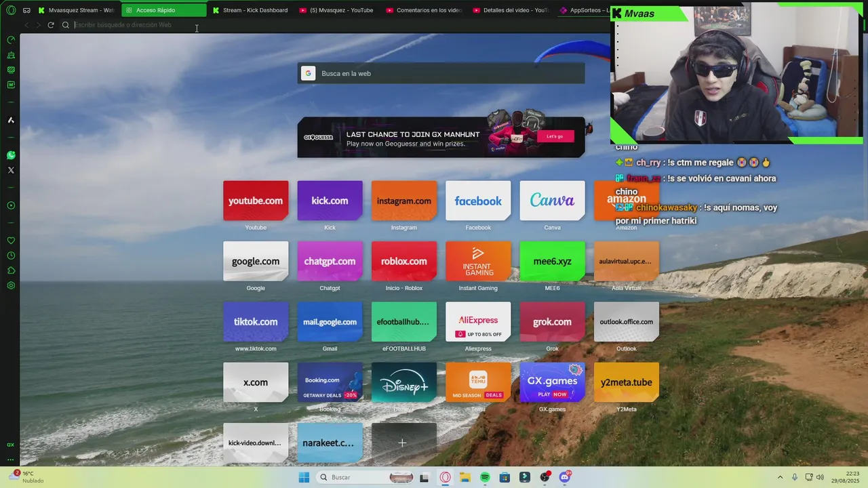
Task: Open the Aria AI sidebar icon
Action: click(x=11, y=120)
